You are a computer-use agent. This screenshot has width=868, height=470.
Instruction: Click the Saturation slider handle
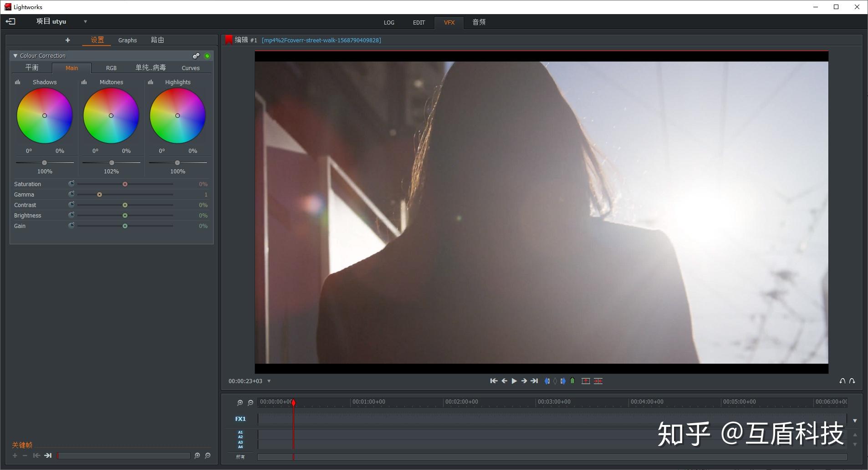(x=125, y=184)
